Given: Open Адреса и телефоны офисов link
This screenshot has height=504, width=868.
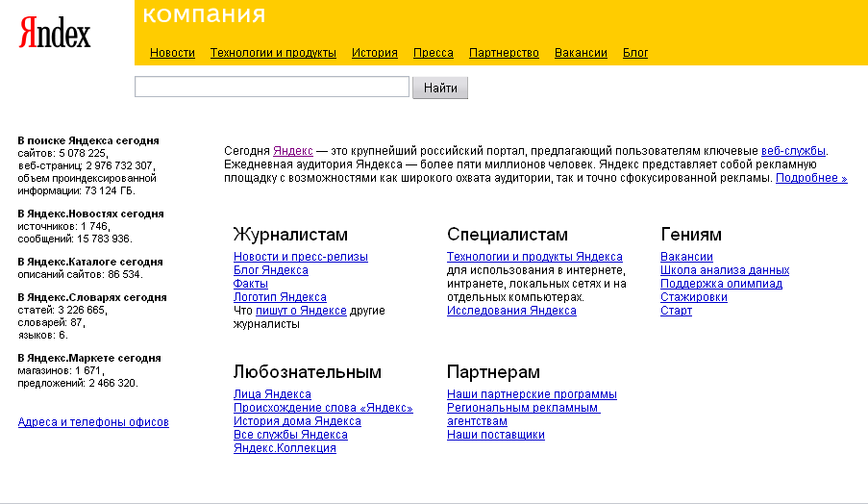Looking at the screenshot, I should (93, 422).
